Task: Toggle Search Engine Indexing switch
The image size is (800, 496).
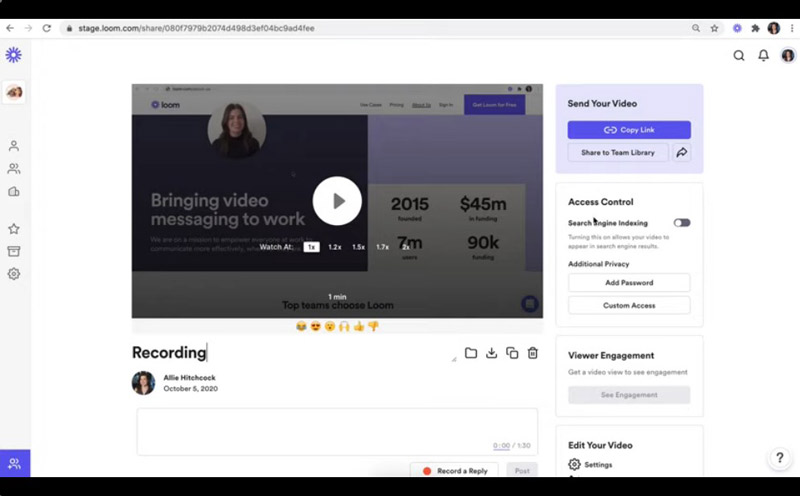Action: [x=682, y=222]
